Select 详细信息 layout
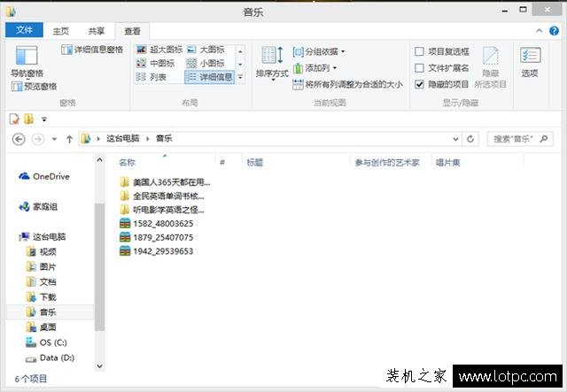 (209, 77)
